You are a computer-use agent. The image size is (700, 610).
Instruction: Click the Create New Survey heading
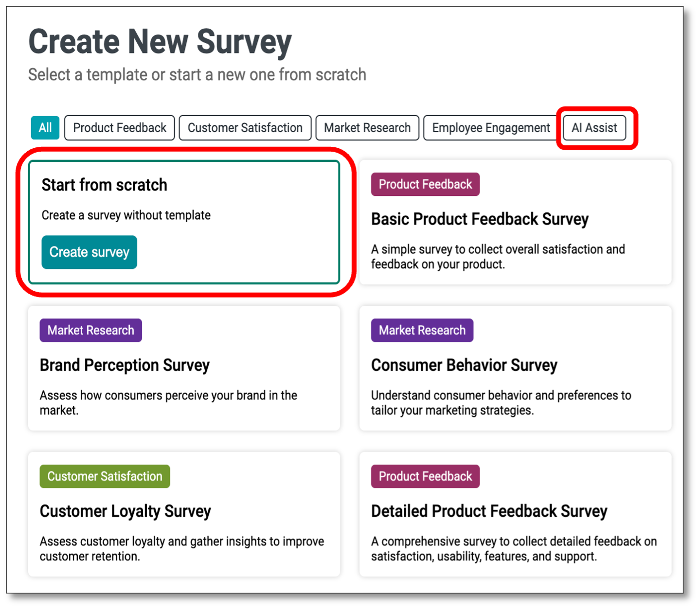160,41
